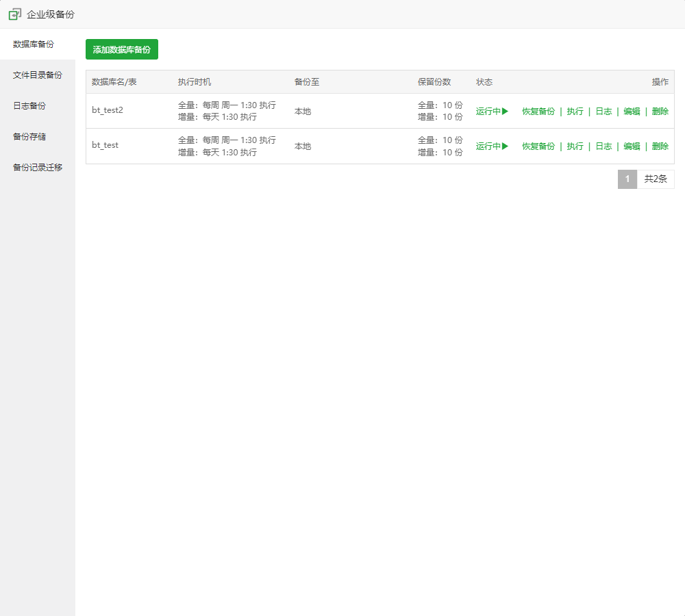Click the 添加数据库备份 button
Image resolution: width=685 pixels, height=616 pixels.
pyautogui.click(x=122, y=49)
